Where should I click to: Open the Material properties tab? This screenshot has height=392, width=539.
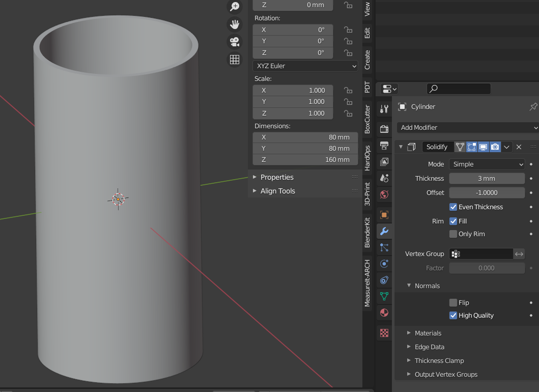(384, 312)
